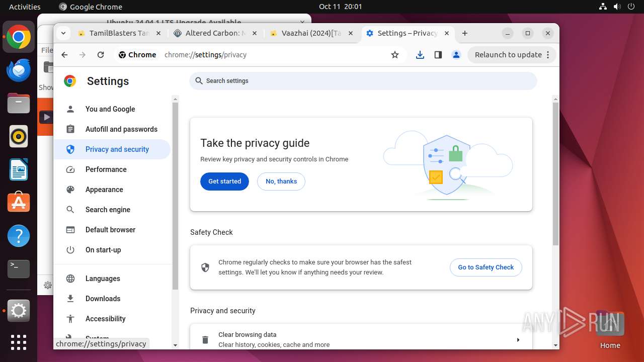Open Appearance settings
The height and width of the screenshot is (362, 644).
[x=112, y=190]
